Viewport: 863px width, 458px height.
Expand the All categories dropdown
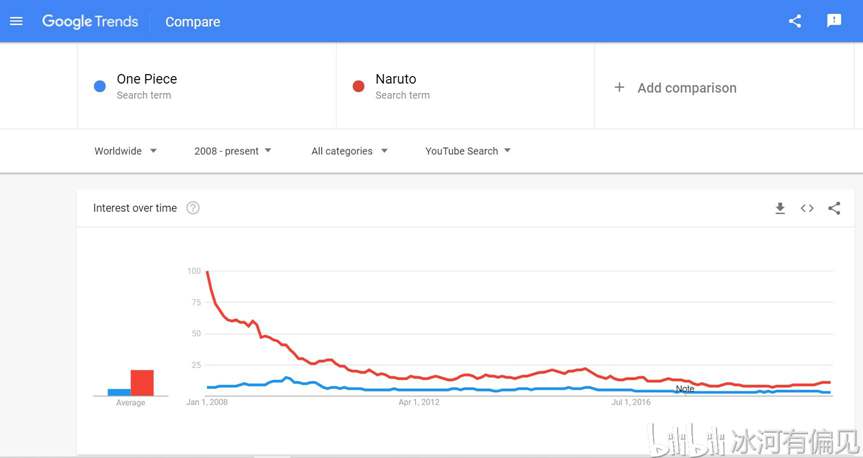coord(349,151)
